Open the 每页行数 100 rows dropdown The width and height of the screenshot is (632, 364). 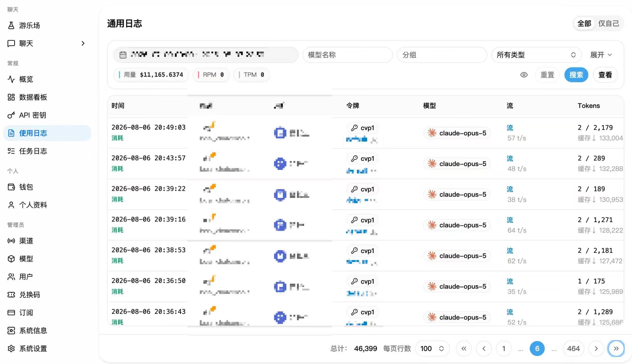click(432, 348)
